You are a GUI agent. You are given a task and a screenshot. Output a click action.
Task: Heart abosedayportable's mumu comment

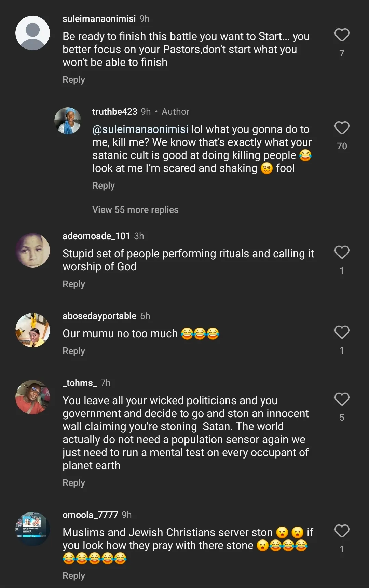pyautogui.click(x=342, y=332)
